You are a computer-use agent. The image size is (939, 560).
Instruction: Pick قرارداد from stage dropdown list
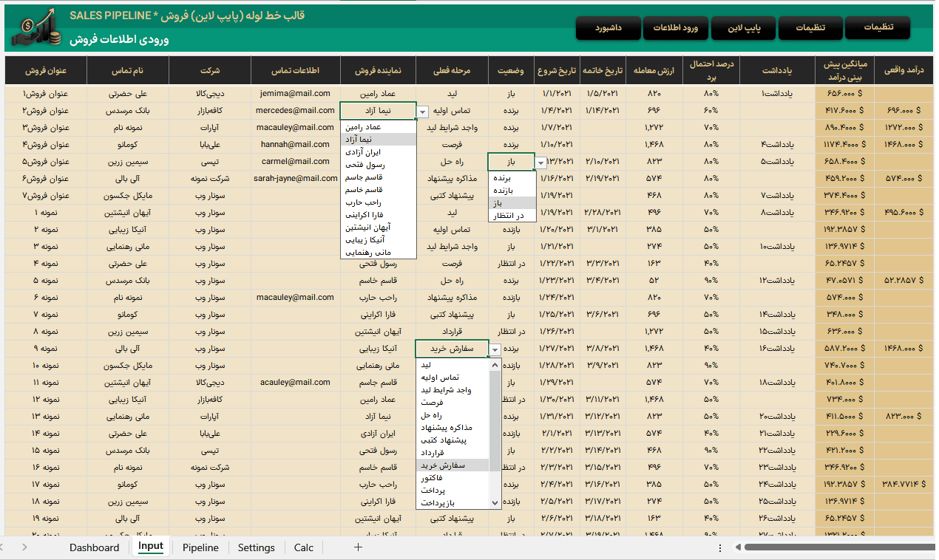pyautogui.click(x=452, y=453)
